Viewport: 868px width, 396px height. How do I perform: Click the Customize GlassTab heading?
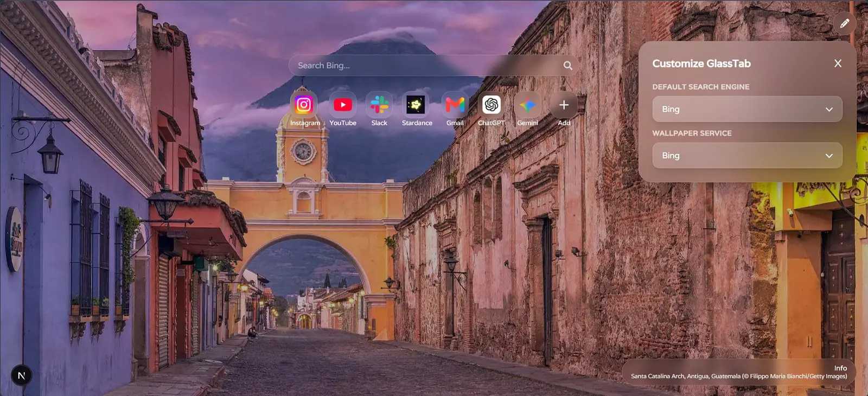pyautogui.click(x=701, y=63)
